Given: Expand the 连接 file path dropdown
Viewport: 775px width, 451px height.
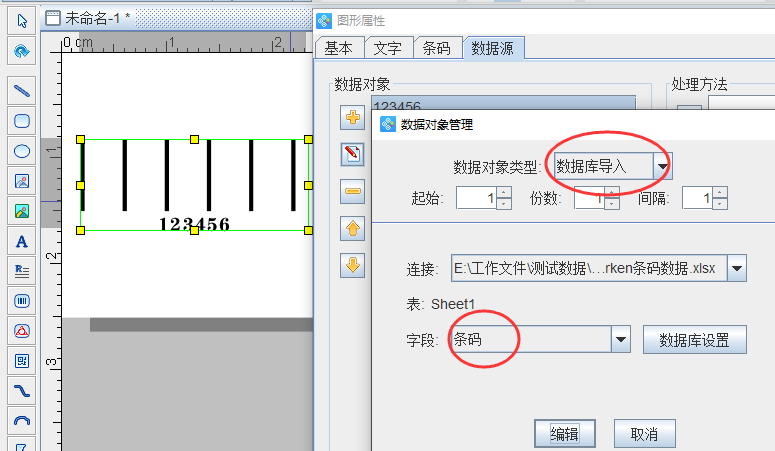Looking at the screenshot, I should [737, 268].
